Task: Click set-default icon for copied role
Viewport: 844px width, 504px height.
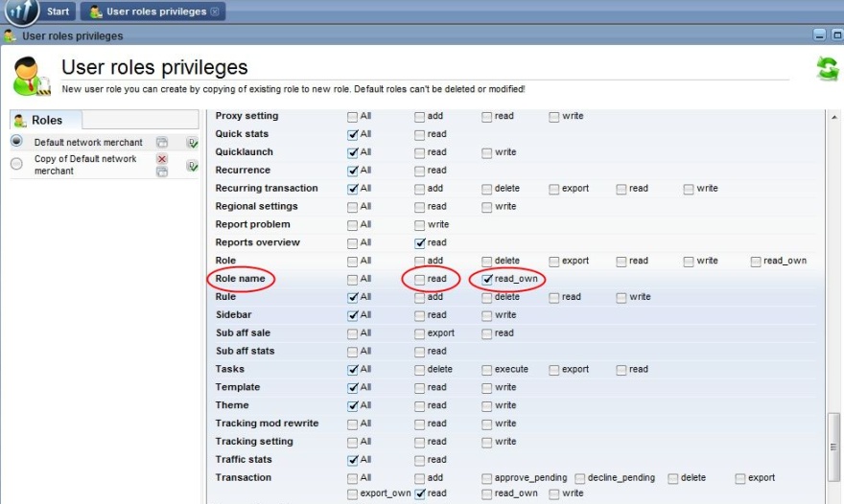Action: coord(192,166)
